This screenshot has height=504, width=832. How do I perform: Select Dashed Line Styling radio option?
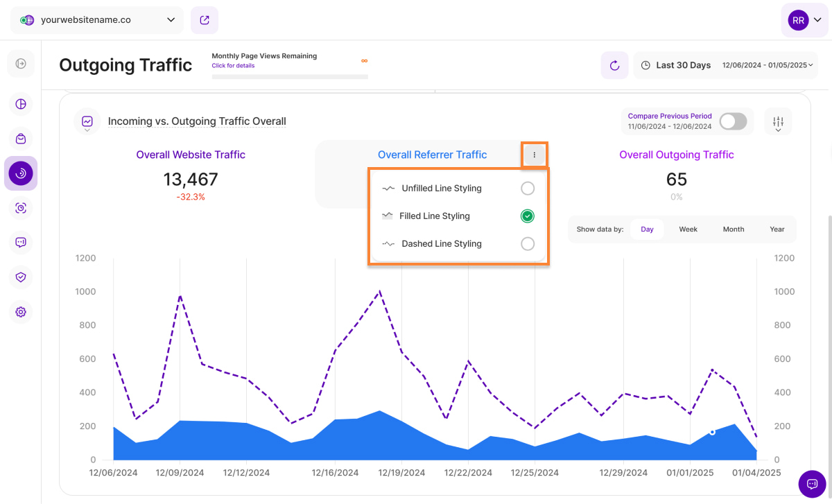coord(528,244)
